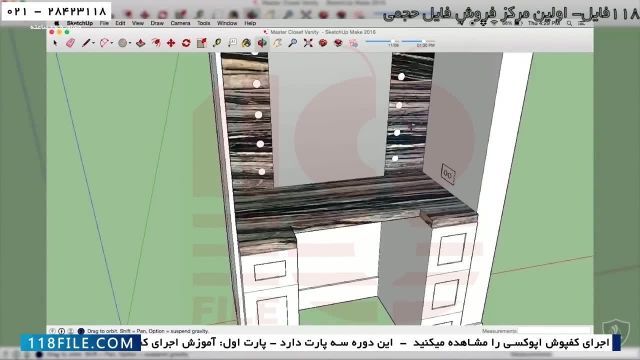
Task: Open the Camera menu
Action: click(180, 23)
